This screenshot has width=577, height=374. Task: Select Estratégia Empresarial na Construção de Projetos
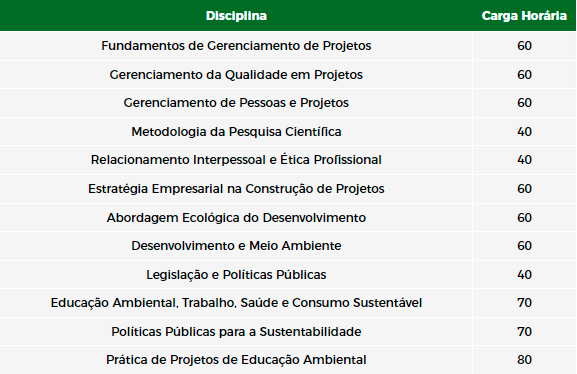click(x=236, y=188)
